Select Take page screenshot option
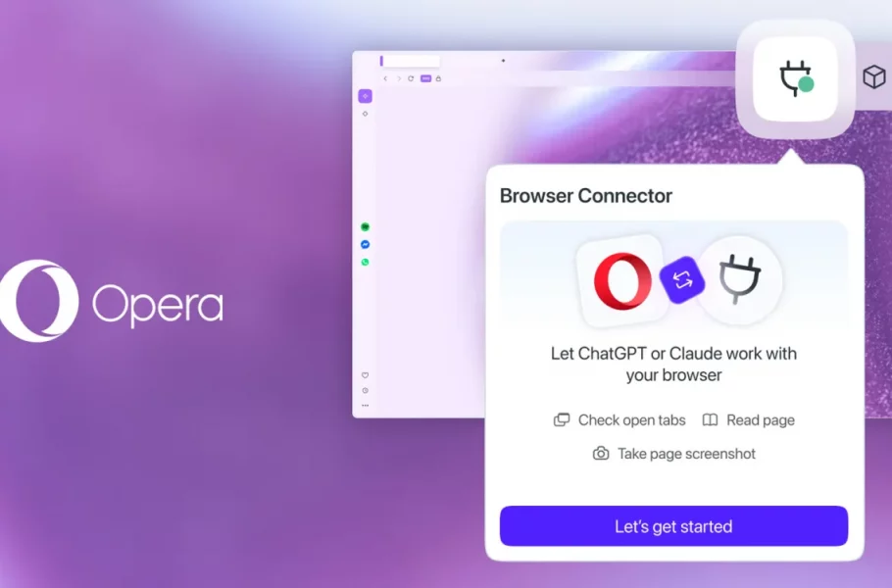892x588 pixels. (674, 454)
